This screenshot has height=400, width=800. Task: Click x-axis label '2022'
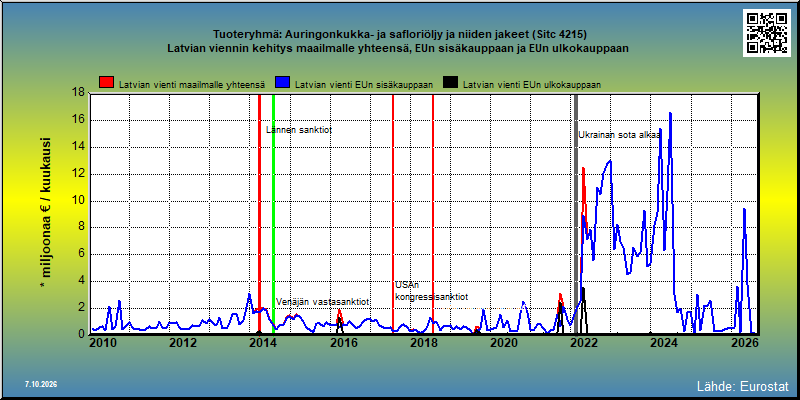(584, 343)
